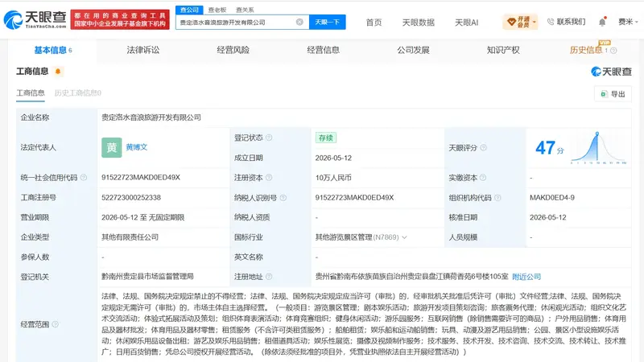Click the help icon beside 注册地址
Viewport: 644px width, 362px height.
tap(269, 277)
